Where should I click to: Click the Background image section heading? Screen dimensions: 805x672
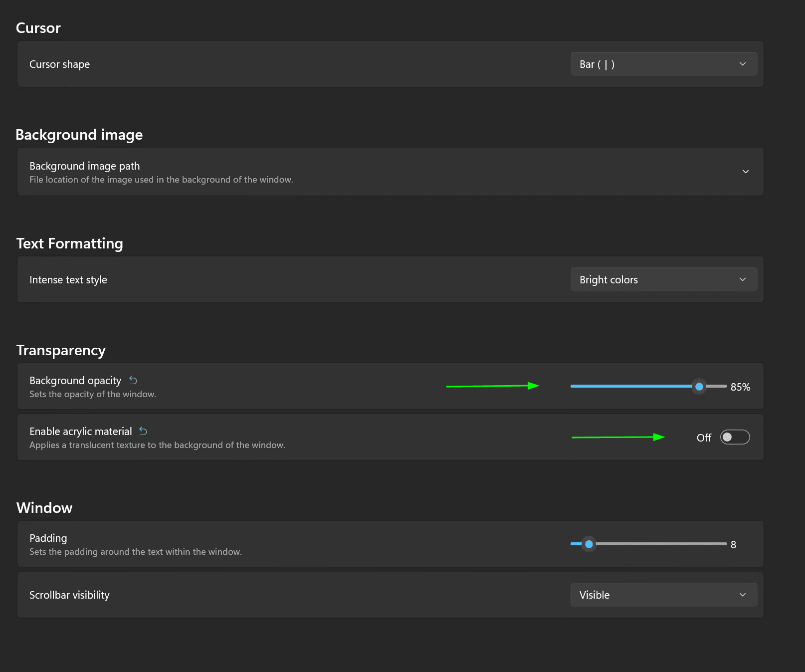pyautogui.click(x=79, y=135)
